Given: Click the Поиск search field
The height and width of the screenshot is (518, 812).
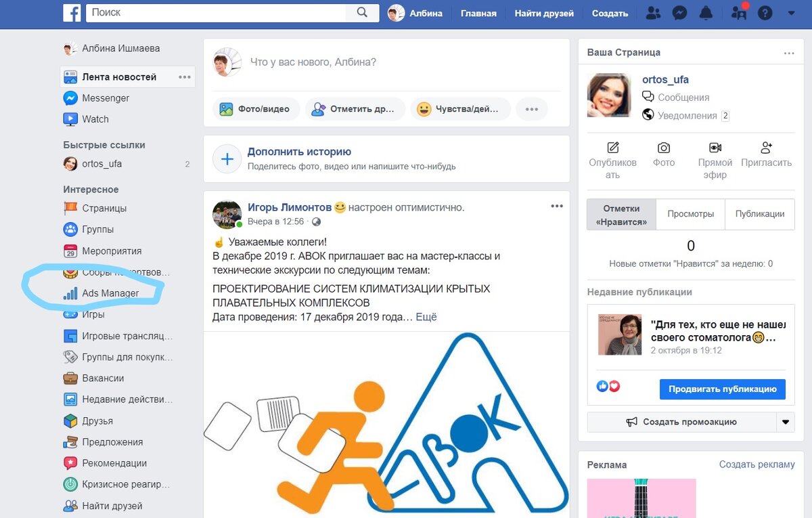Looking at the screenshot, I should point(216,13).
